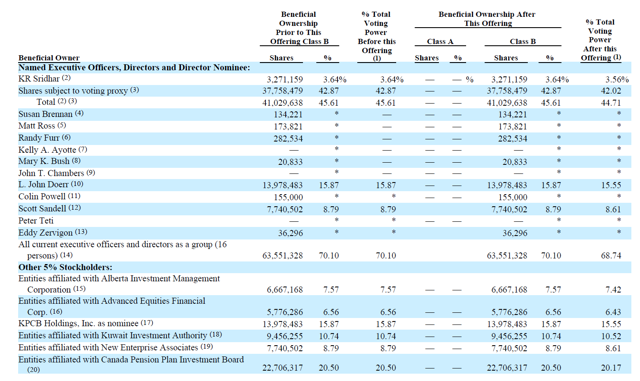The width and height of the screenshot is (640, 381).
Task: Select the group voting power value 68.74
Action: [x=611, y=256]
